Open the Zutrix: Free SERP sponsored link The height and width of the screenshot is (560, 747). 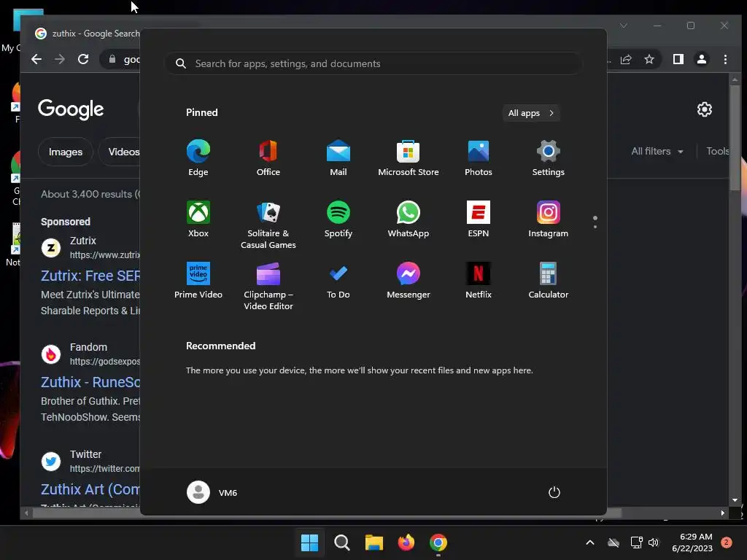click(x=90, y=276)
